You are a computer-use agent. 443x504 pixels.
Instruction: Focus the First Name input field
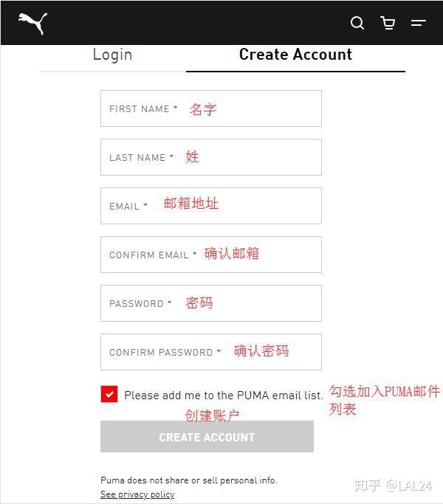tap(211, 108)
